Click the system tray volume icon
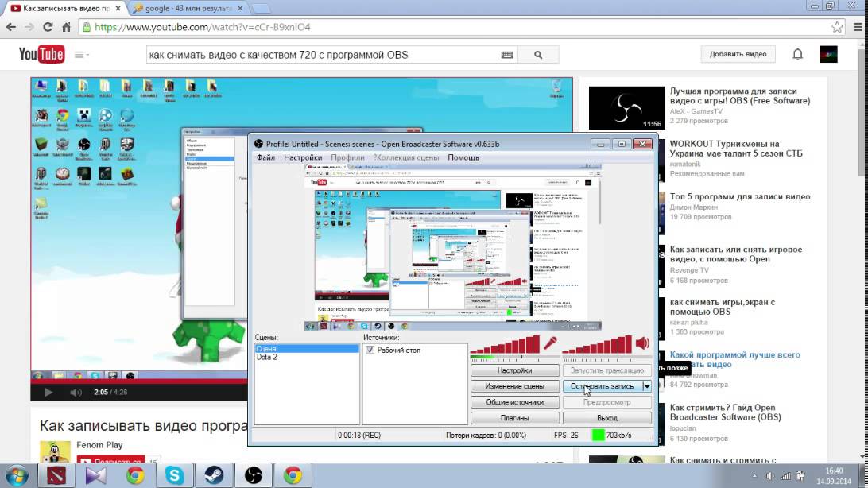 pos(770,476)
